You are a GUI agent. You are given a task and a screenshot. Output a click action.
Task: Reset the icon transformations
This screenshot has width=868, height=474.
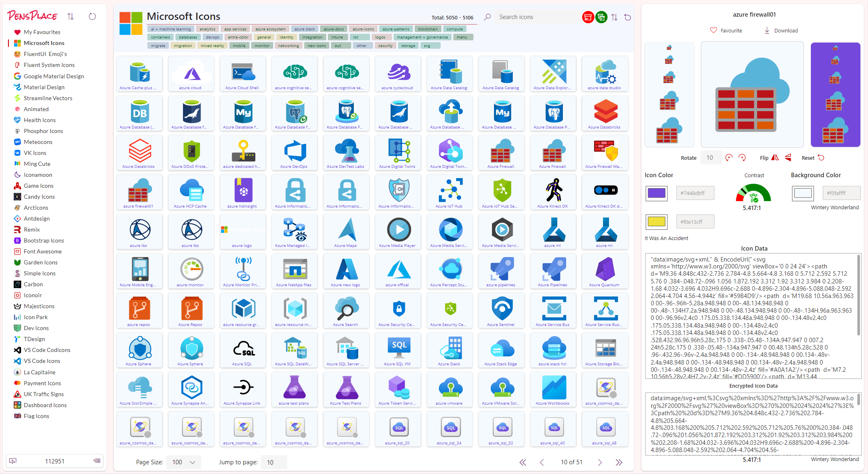(x=813, y=158)
